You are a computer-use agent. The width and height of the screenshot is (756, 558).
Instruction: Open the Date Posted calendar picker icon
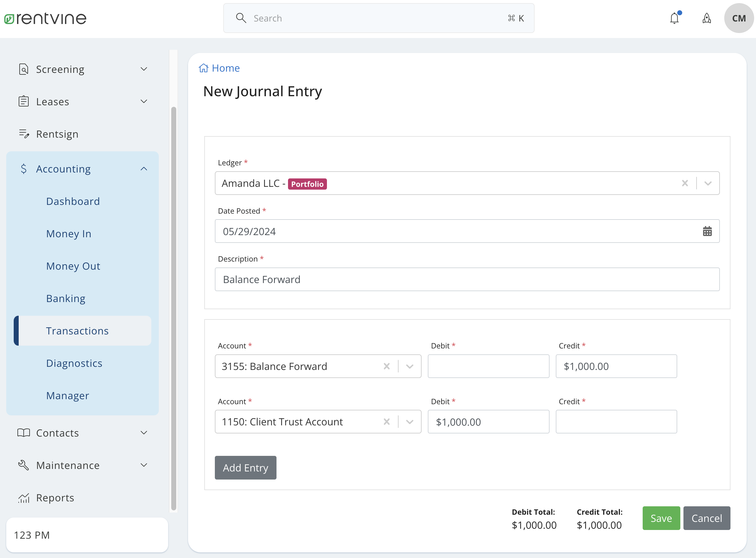(x=707, y=231)
